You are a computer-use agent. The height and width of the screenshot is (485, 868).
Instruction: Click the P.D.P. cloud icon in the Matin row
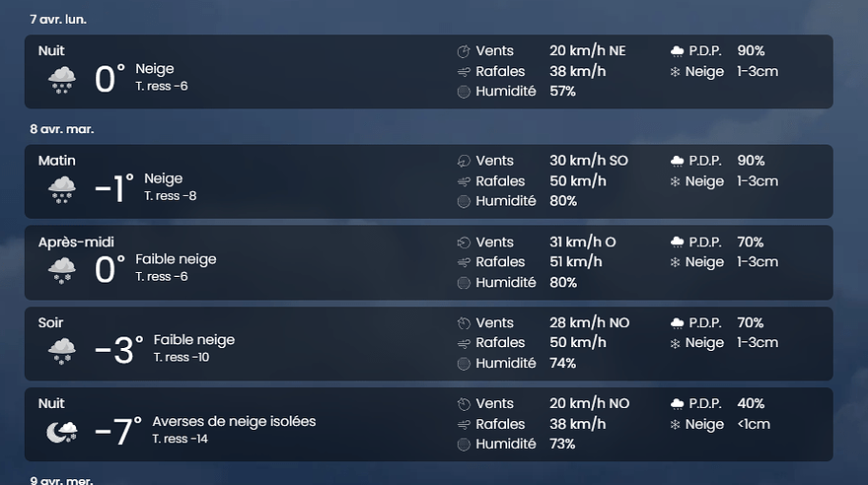pos(677,161)
